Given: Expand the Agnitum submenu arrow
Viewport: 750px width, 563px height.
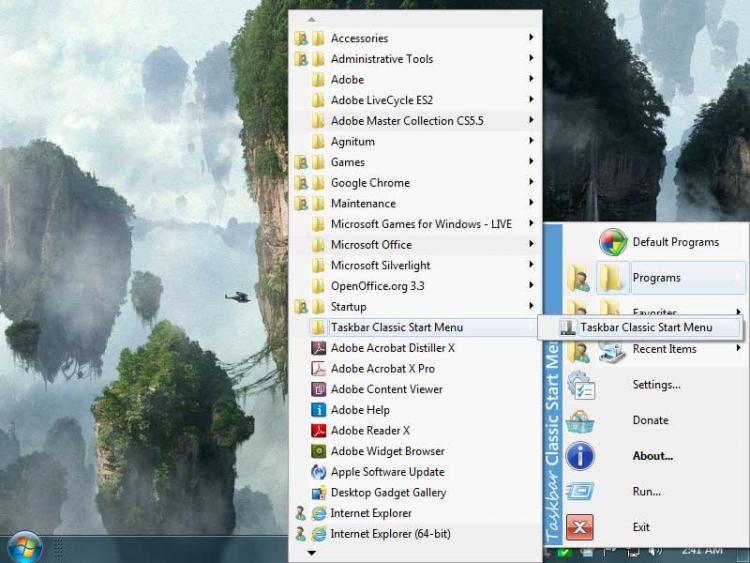Looking at the screenshot, I should [531, 141].
